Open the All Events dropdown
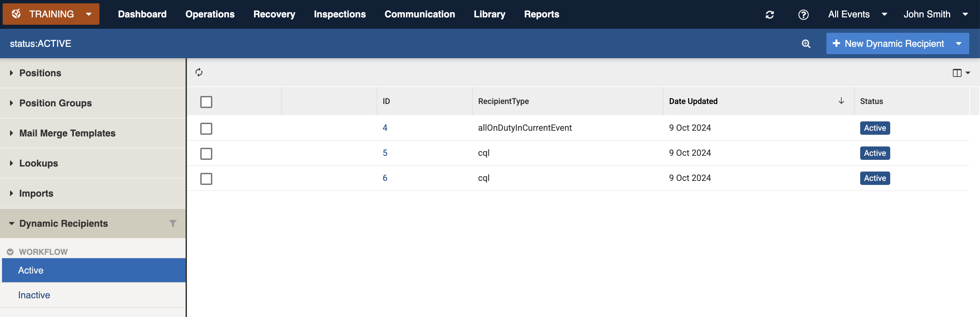Screen dimensions: 980x317 [857, 14]
